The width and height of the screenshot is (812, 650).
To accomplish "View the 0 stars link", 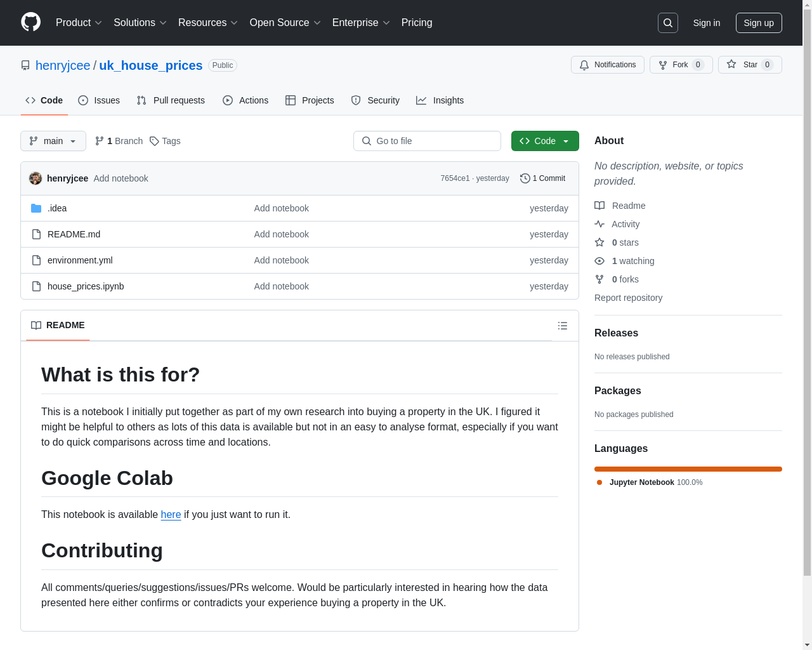I will [x=617, y=242].
